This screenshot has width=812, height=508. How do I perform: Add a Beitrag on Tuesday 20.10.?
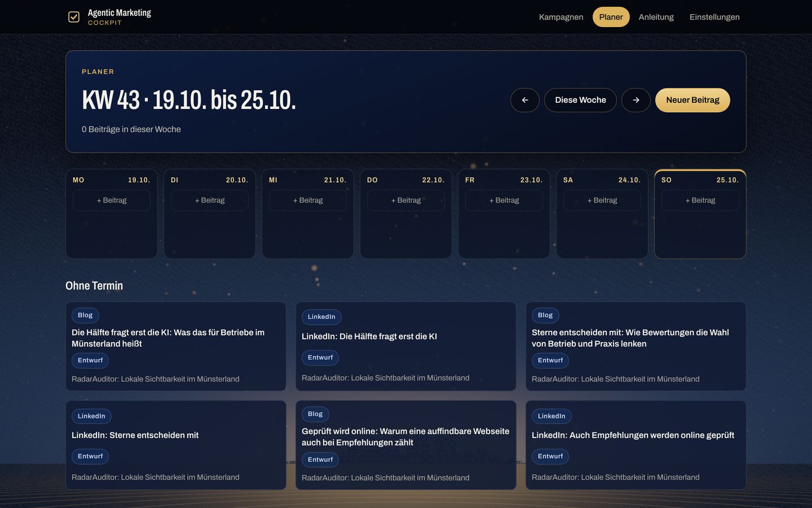pos(210,200)
